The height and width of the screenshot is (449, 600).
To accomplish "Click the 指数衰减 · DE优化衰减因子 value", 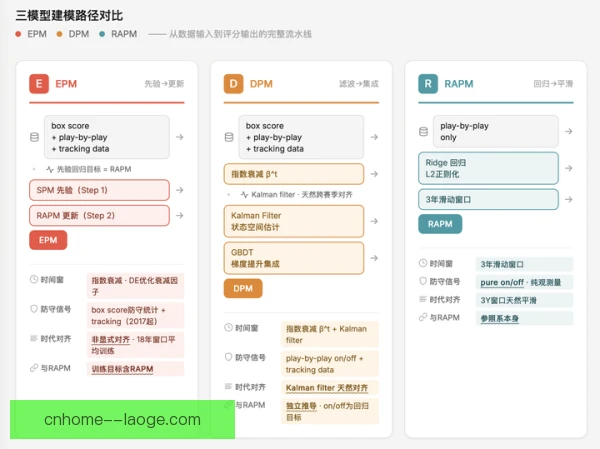I will tap(135, 286).
